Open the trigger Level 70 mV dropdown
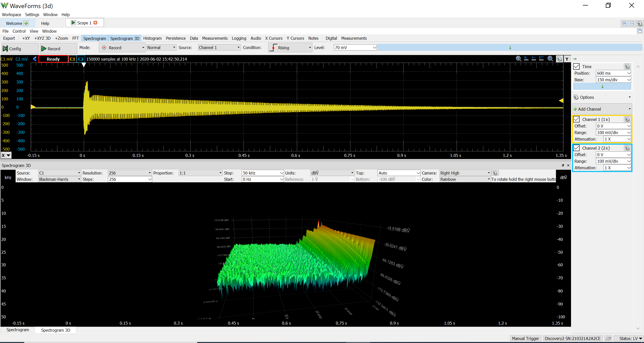The height and width of the screenshot is (343, 644). point(355,48)
